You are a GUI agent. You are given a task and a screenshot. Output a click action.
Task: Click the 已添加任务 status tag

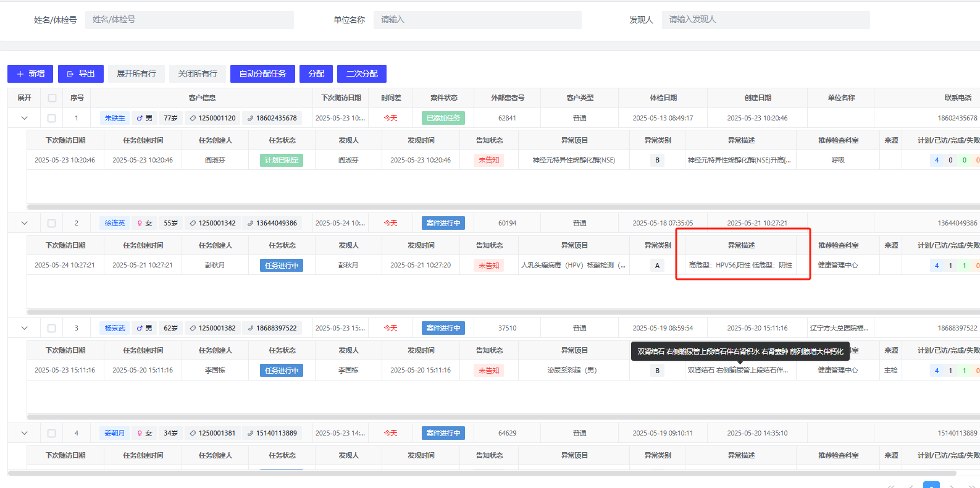tap(443, 118)
